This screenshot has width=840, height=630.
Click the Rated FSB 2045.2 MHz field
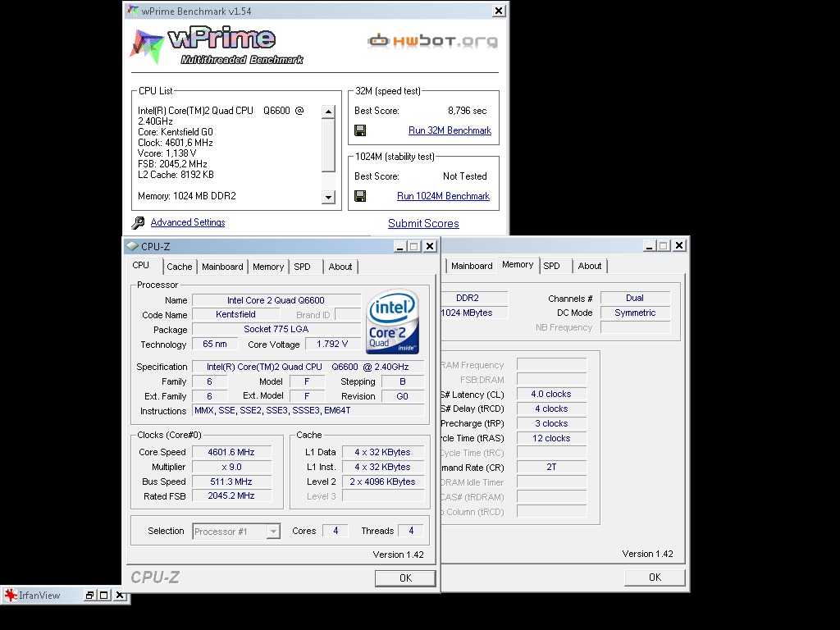tap(231, 496)
